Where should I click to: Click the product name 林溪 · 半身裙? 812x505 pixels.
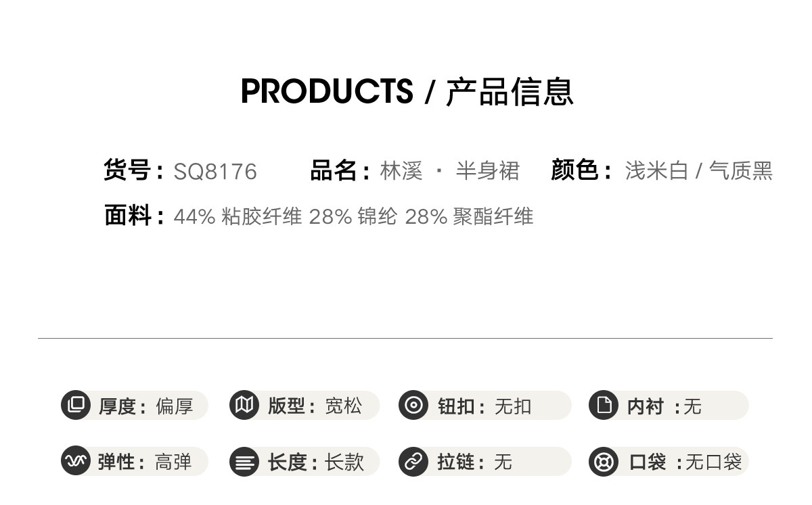(449, 171)
